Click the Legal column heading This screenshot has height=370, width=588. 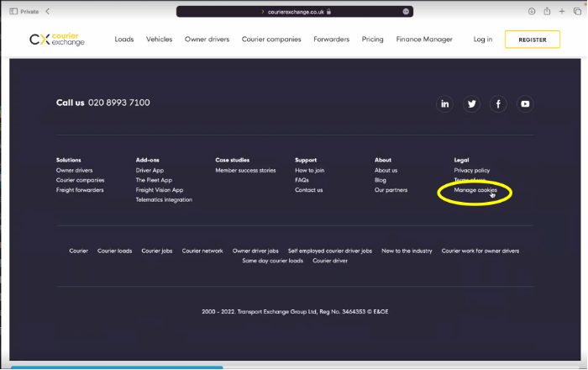tap(461, 160)
